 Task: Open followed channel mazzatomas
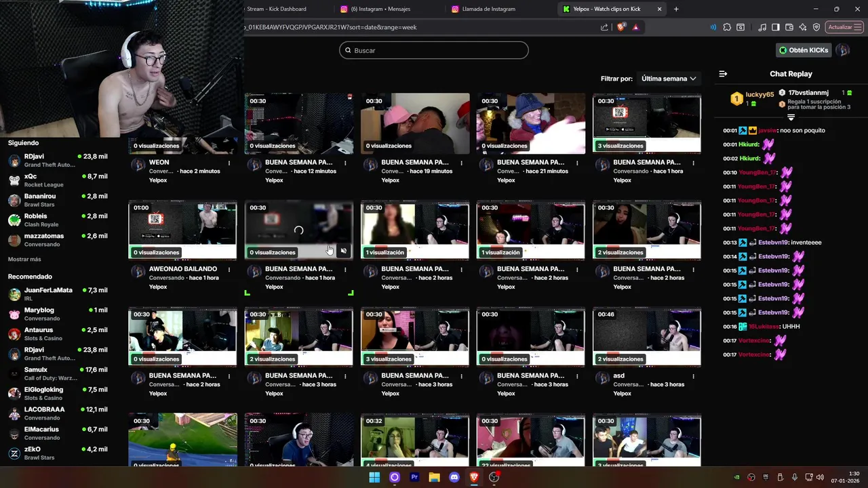(58, 240)
